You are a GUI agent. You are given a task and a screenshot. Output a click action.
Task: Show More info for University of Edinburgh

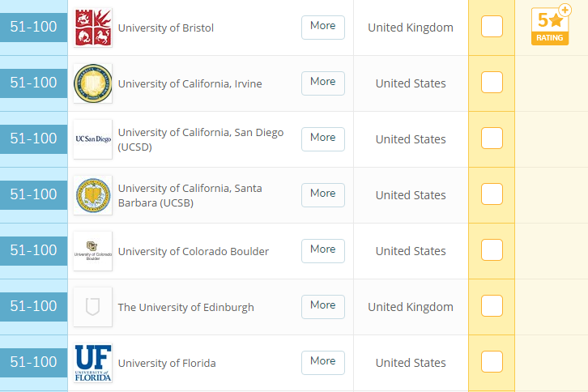[x=322, y=306]
